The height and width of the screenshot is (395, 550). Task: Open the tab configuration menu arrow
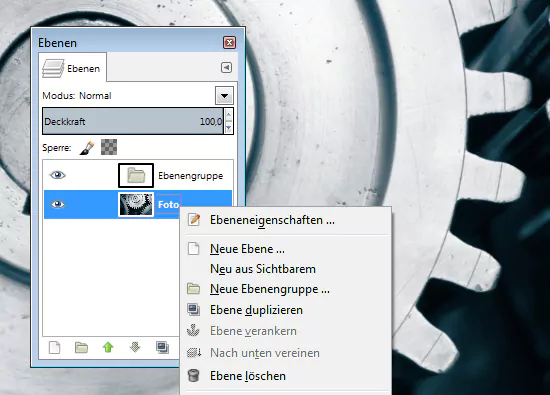click(226, 67)
